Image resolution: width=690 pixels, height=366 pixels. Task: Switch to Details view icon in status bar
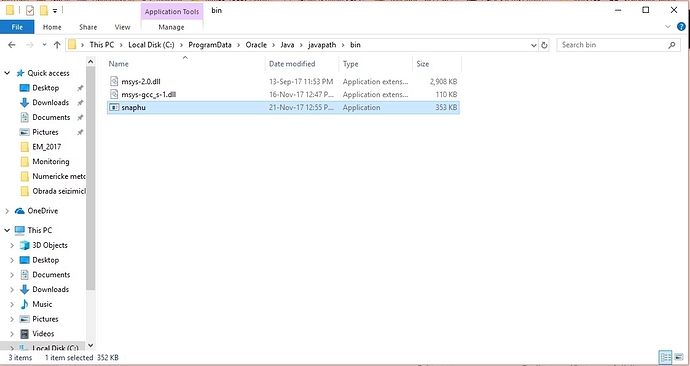tap(665, 357)
